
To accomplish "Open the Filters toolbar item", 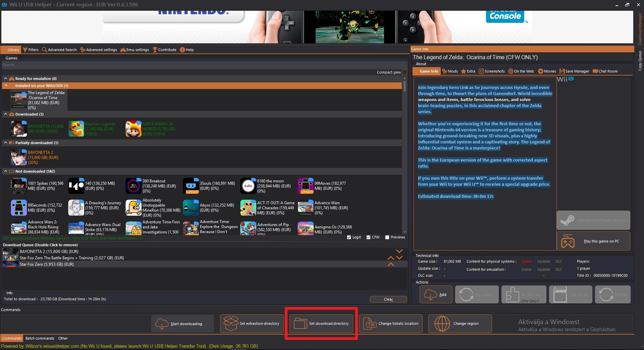I will (x=31, y=50).
